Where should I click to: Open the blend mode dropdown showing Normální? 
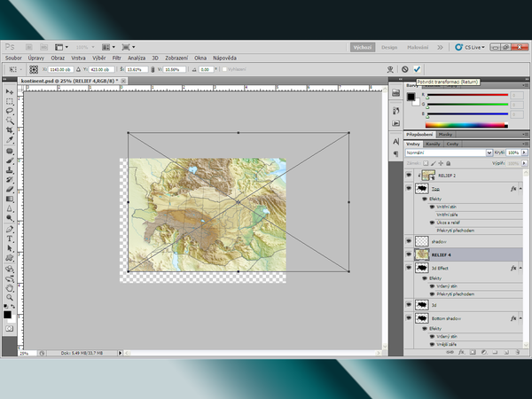pyautogui.click(x=448, y=153)
